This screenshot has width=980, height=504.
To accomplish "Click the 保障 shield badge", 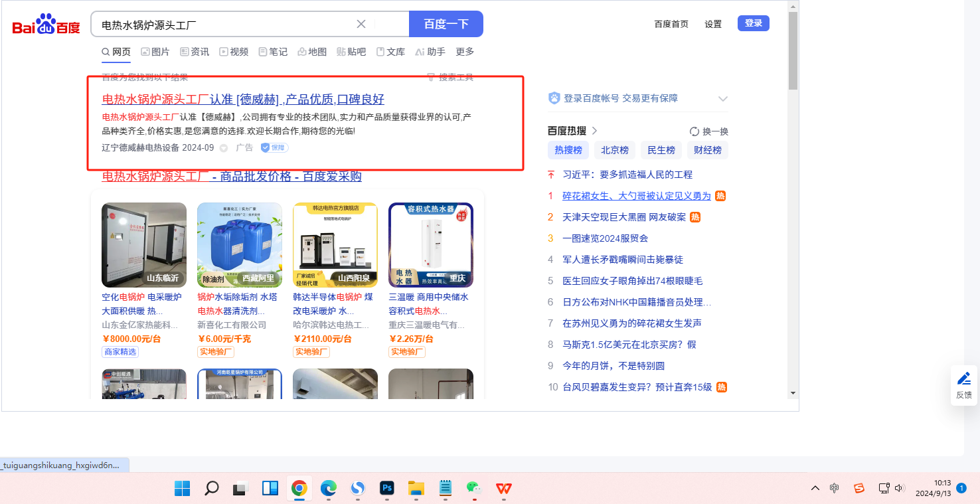I will click(274, 147).
